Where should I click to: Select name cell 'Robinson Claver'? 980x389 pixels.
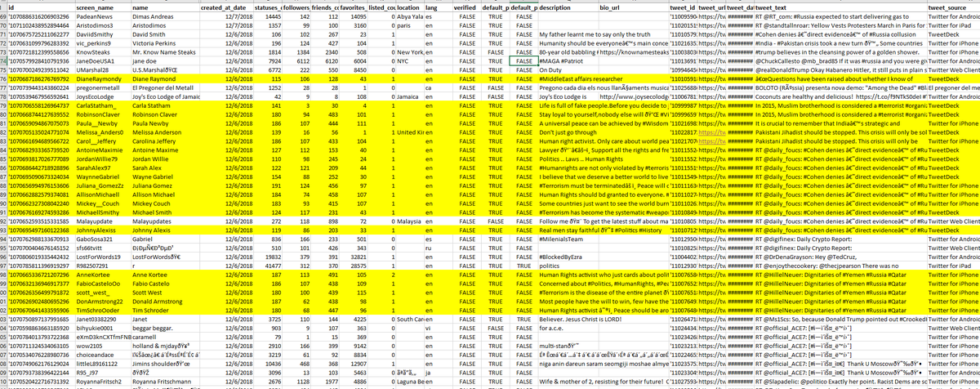point(164,116)
